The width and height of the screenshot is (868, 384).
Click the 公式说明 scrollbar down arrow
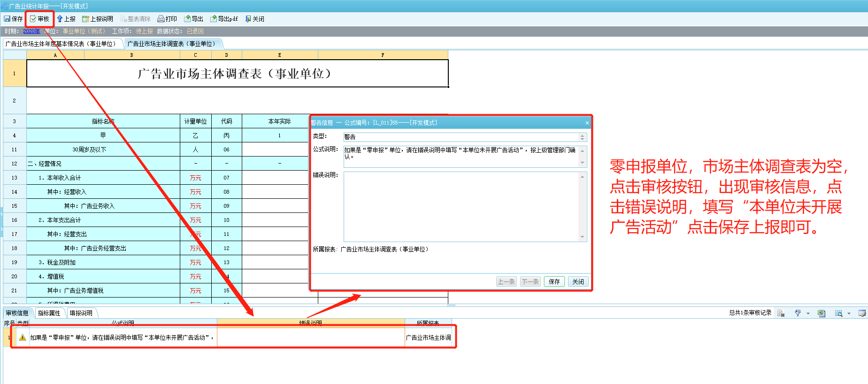pos(582,163)
